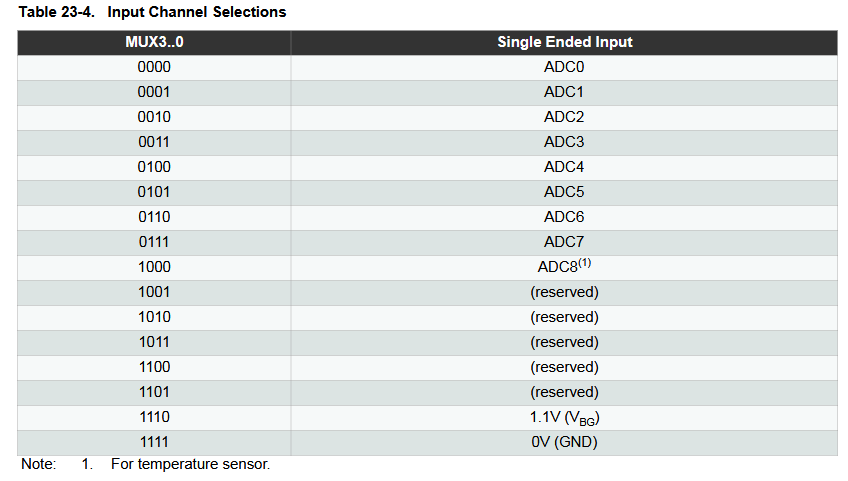Click the ADC8 temperature sensor cell
Screen dimensions: 848x481
[x=564, y=267]
